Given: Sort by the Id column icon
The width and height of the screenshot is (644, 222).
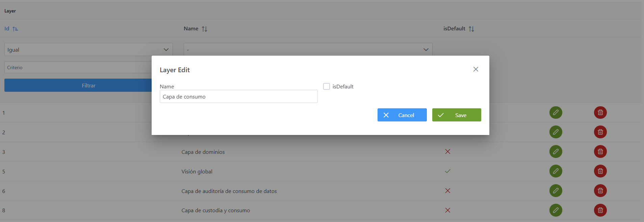Looking at the screenshot, I should tap(15, 29).
